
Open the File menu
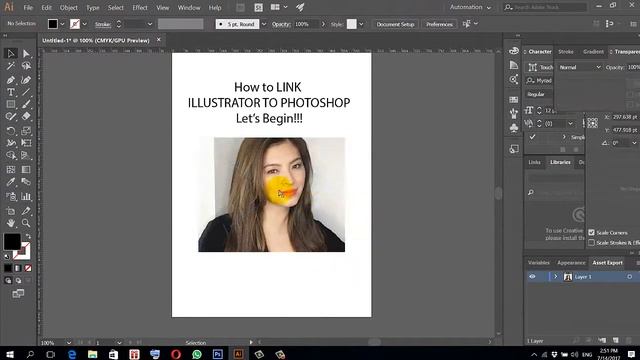click(x=28, y=8)
